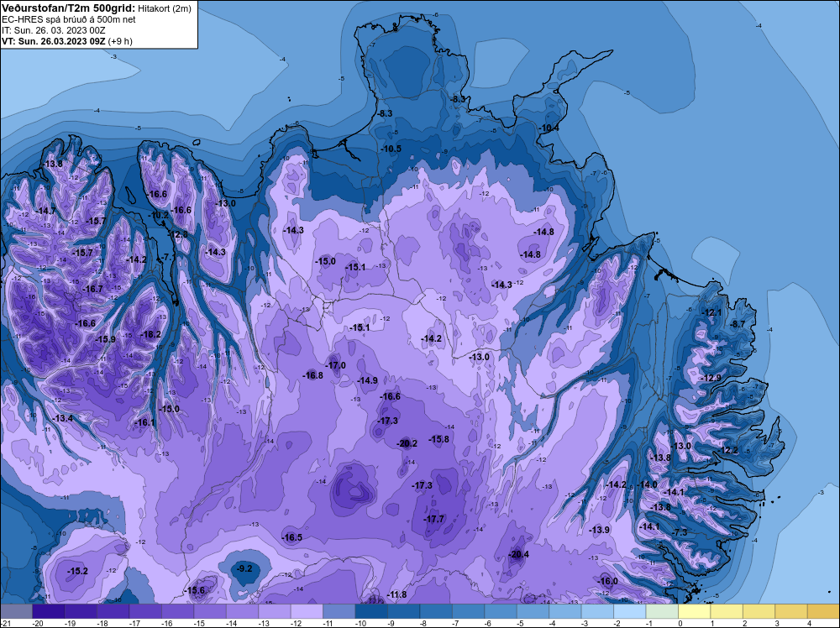Click the "4" label in the colour scale legend
The width and height of the screenshot is (840, 628).
[x=809, y=624]
